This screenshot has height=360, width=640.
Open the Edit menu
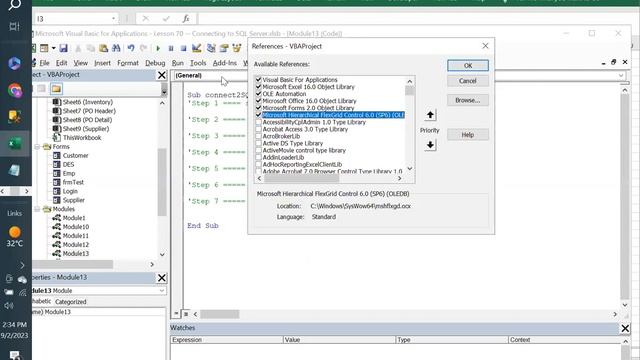pos(62,63)
